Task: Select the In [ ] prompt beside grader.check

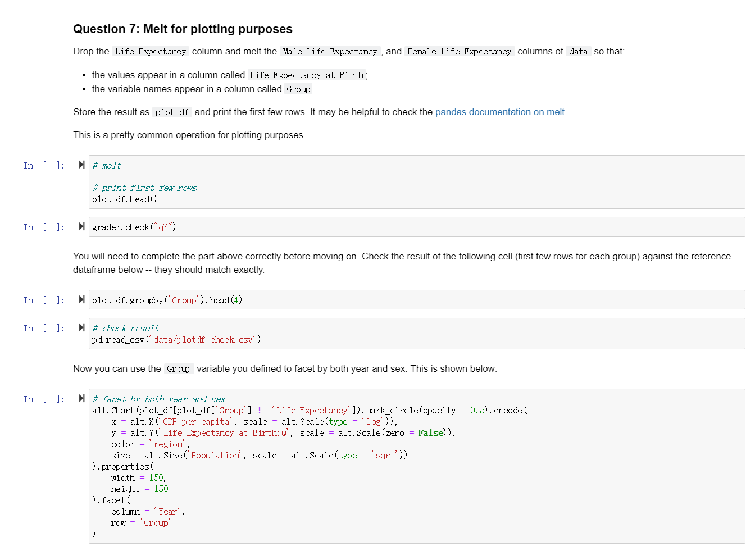Action: click(44, 227)
